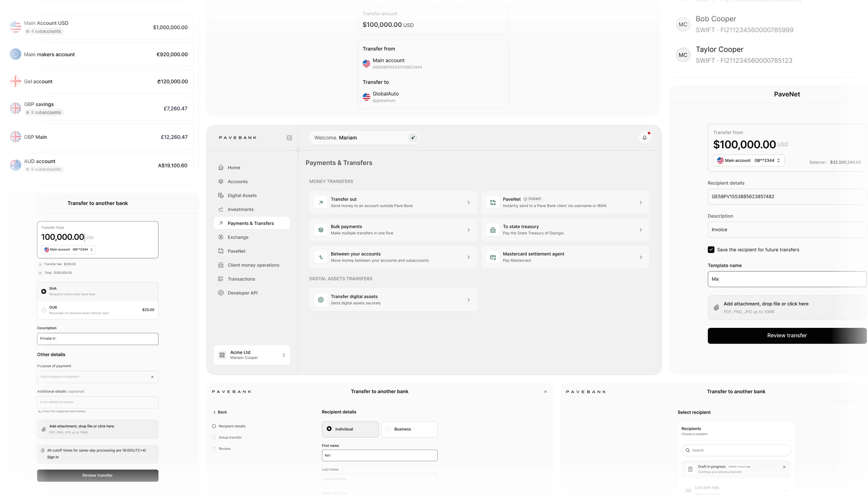Click the Exchange sidebar icon
Viewport: 868px width, 500px height.
click(221, 237)
